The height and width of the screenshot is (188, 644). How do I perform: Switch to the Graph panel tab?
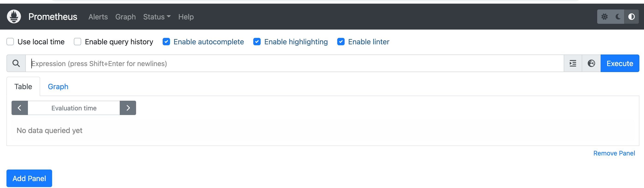pos(58,87)
